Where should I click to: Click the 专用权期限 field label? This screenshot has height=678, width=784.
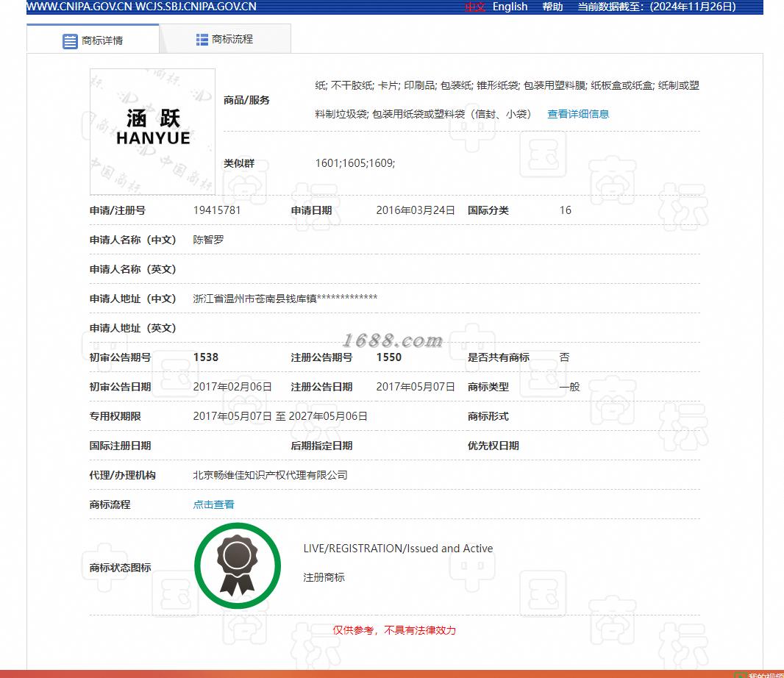tap(115, 416)
